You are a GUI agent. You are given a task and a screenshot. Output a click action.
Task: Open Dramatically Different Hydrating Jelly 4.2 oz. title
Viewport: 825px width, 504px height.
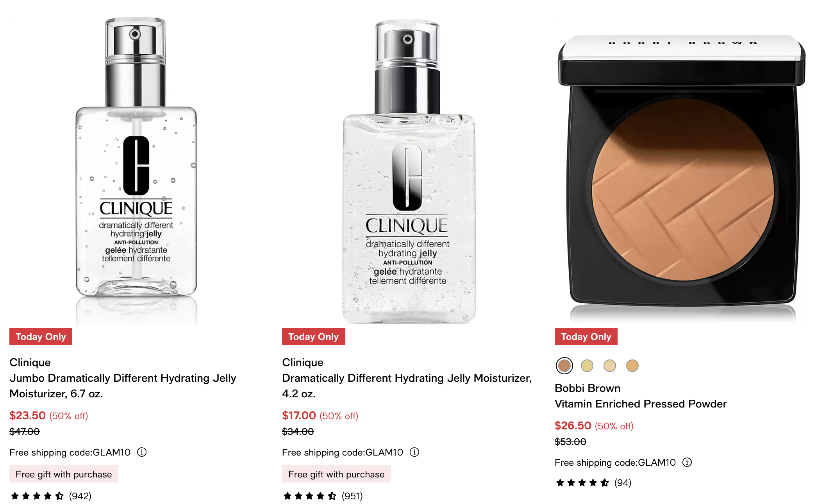pos(407,386)
